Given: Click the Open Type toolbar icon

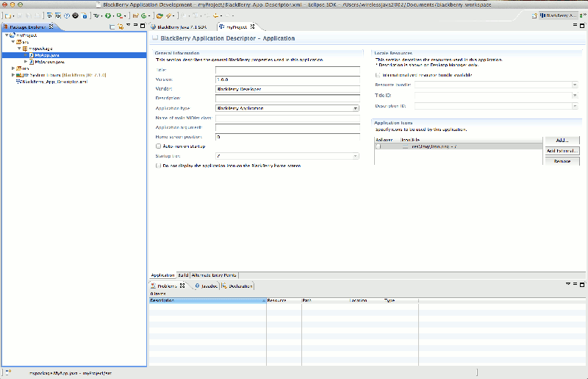Looking at the screenshot, I should tap(159, 15).
